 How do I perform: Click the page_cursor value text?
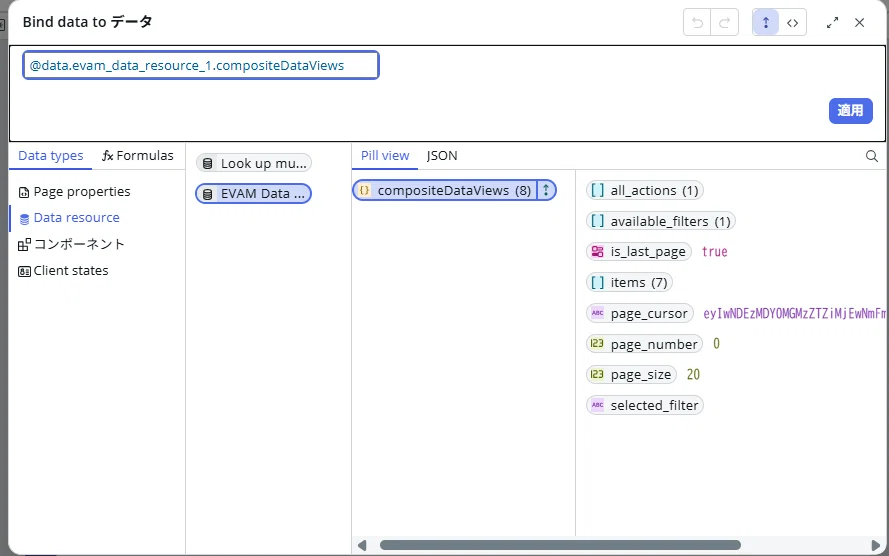794,313
